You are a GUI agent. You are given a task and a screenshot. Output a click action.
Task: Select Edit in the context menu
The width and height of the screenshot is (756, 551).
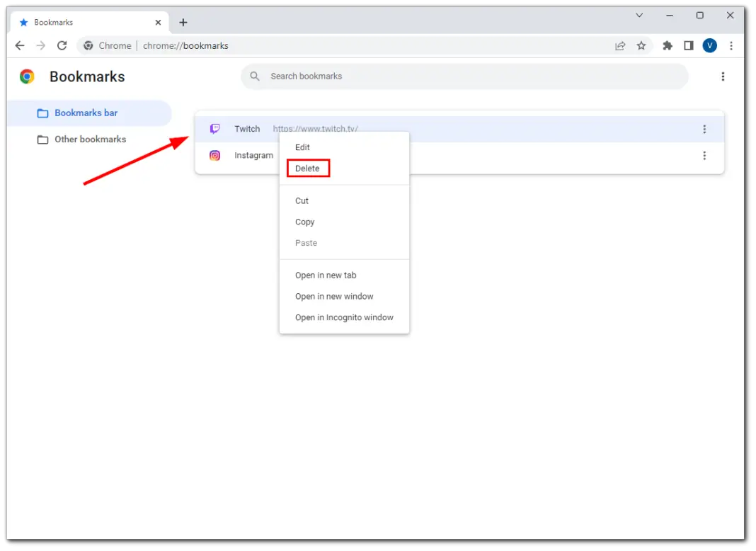click(x=302, y=147)
